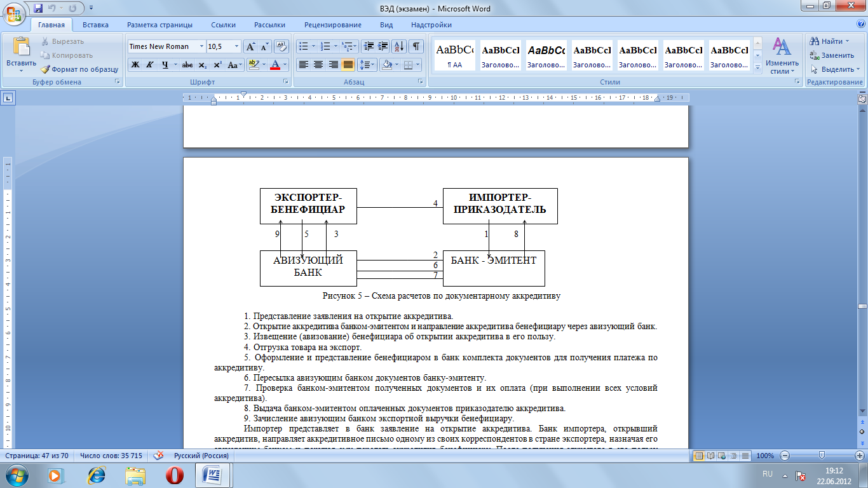This screenshot has width=868, height=488.
Task: Open Change Styles (Изменить стили)
Action: [x=782, y=56]
